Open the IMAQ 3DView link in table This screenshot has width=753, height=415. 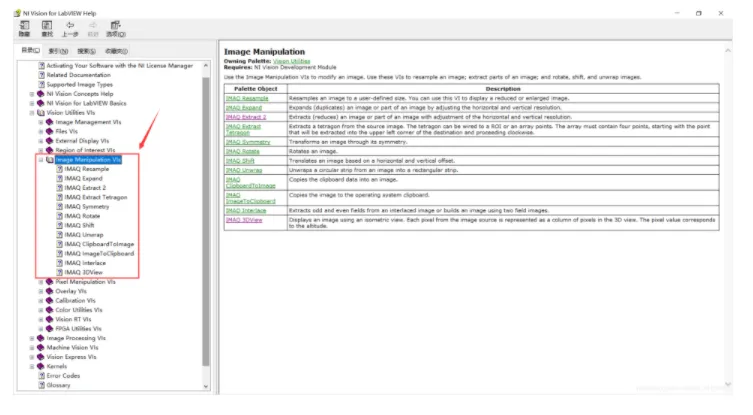coord(244,220)
